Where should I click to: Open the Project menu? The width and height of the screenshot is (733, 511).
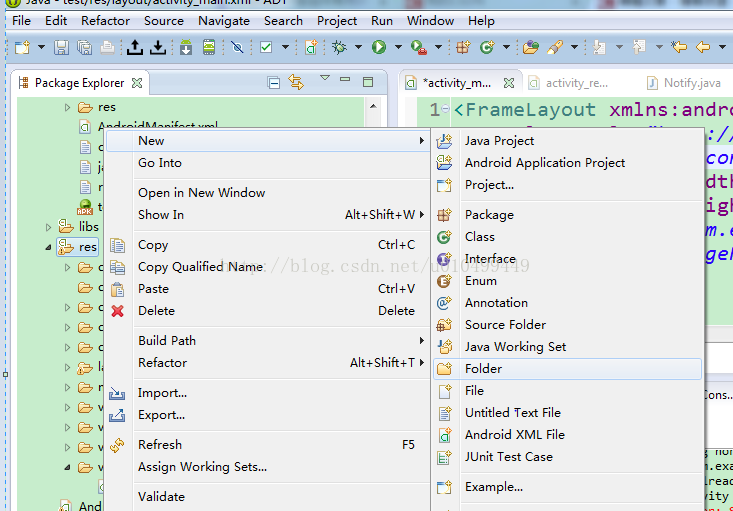click(337, 21)
